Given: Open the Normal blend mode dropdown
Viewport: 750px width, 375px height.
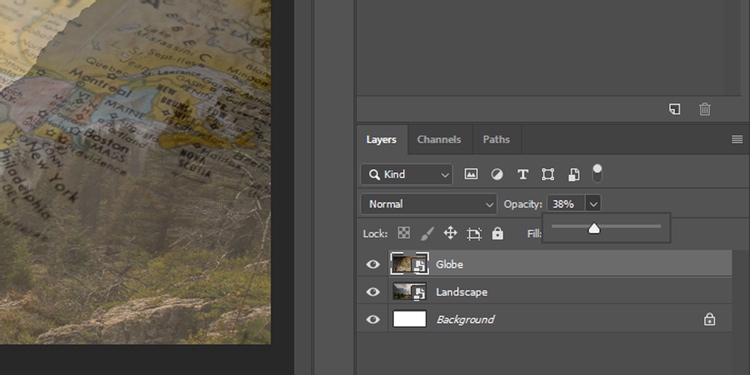Looking at the screenshot, I should (x=429, y=204).
